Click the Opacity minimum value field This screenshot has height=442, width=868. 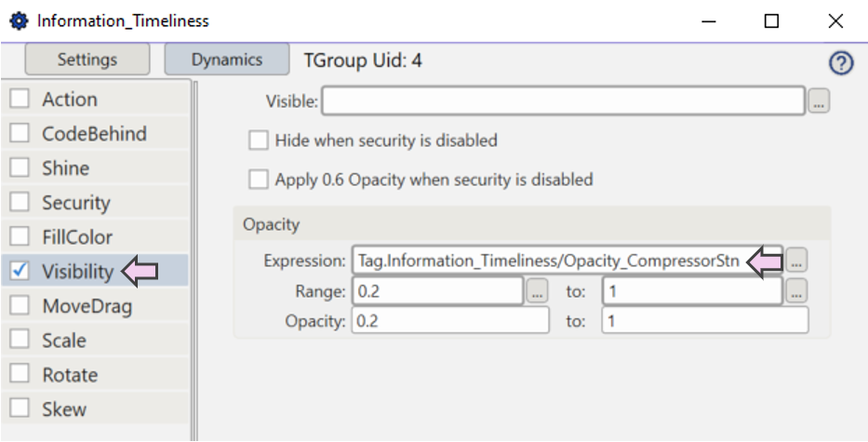coord(450,321)
